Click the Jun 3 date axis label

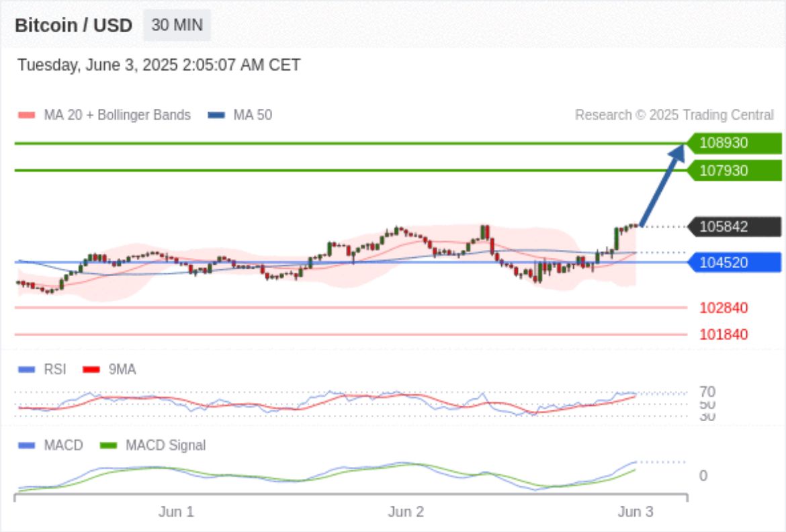pos(635,512)
